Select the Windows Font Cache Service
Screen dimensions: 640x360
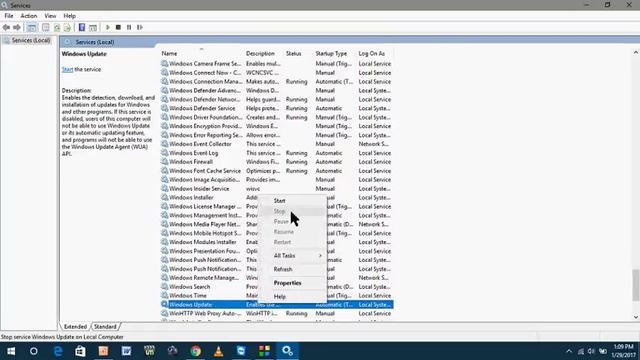click(x=276, y=171)
